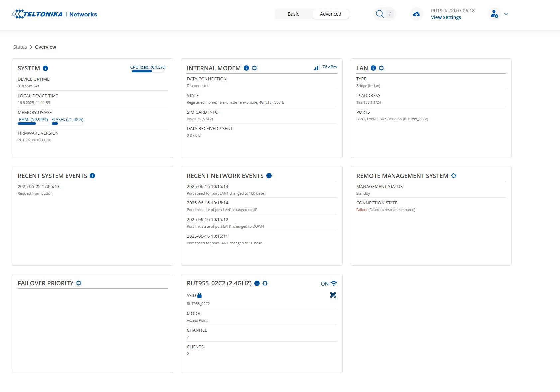
Task: Click the INTERNAL MODEM heading
Action: point(214,68)
